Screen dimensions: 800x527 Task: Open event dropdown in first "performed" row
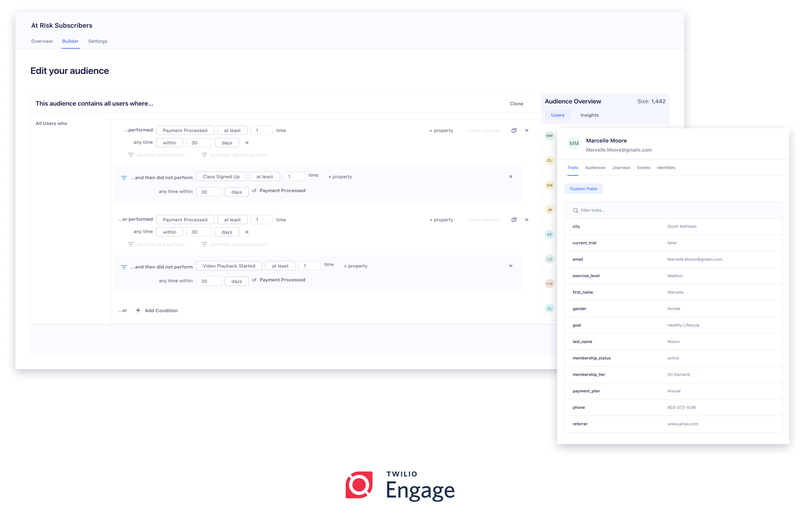click(x=185, y=131)
